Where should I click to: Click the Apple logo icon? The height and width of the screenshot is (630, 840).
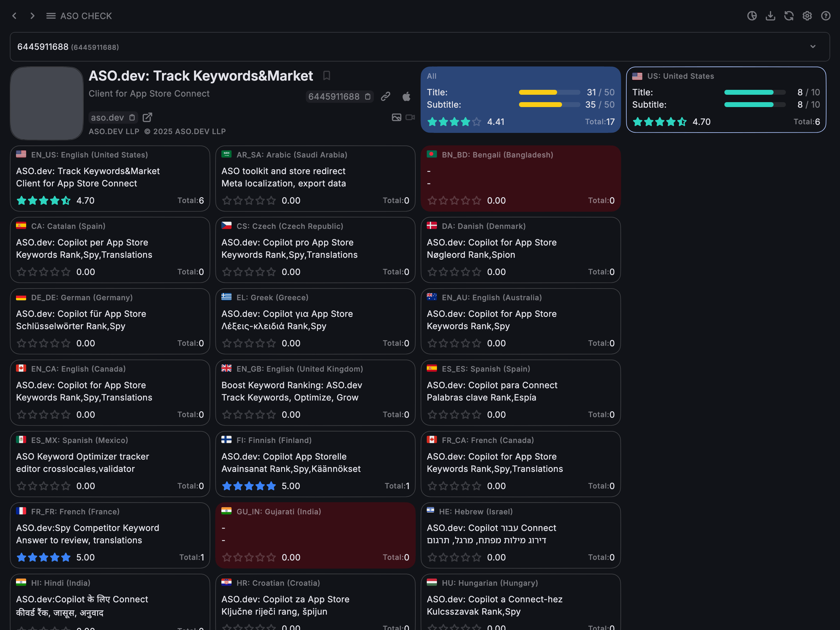[x=406, y=97]
